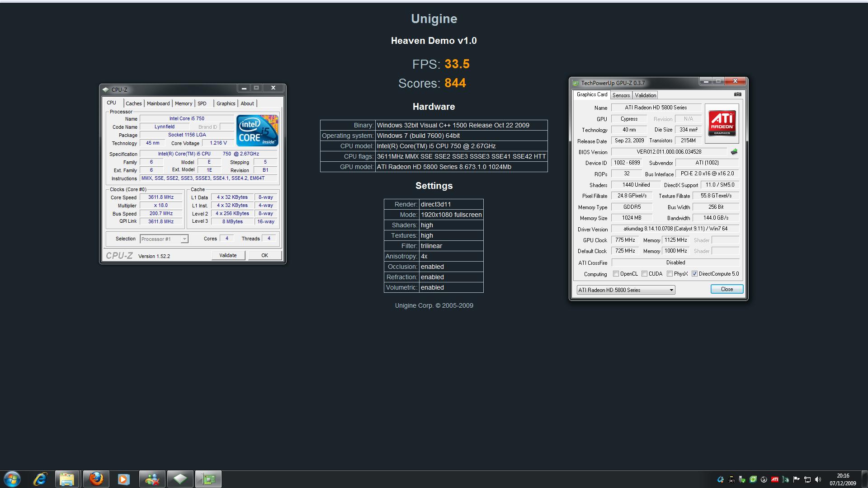This screenshot has width=868, height=488.
Task: Toggle the DirectCompute 5.0 checkbox
Action: click(x=694, y=274)
